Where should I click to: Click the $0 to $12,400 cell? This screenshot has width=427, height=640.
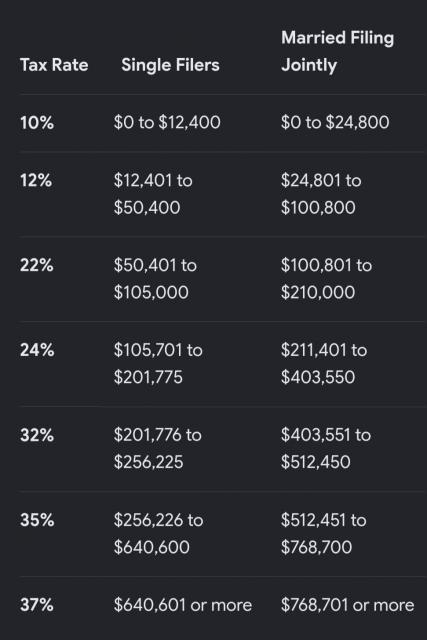167,122
